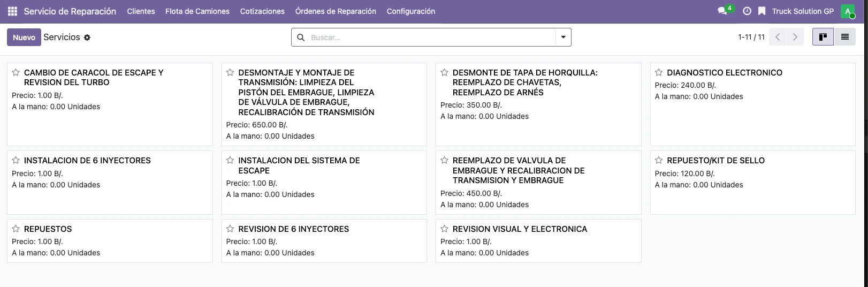Image resolution: width=868 pixels, height=287 pixels.
Task: Open the Flota de Camiones menu
Action: tap(197, 11)
